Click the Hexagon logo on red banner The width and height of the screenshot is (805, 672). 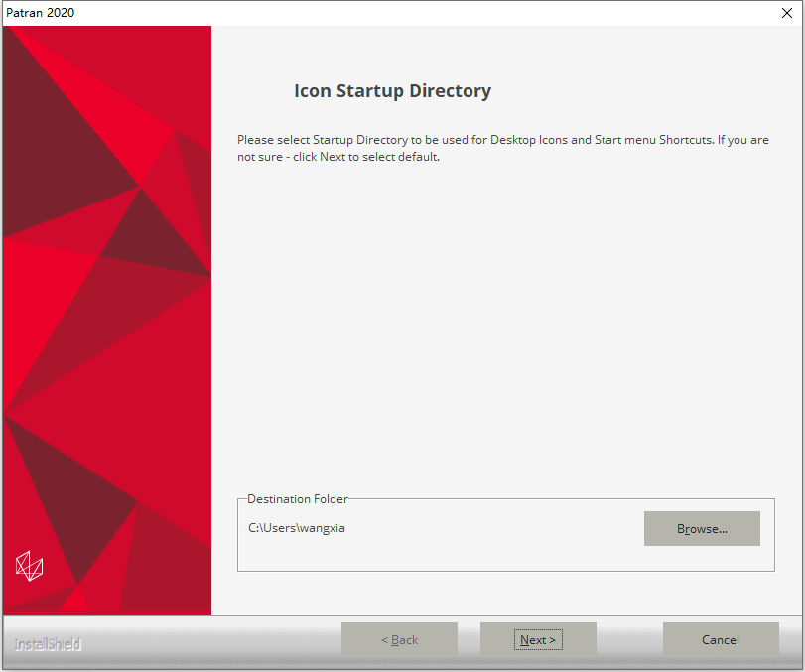point(29,566)
